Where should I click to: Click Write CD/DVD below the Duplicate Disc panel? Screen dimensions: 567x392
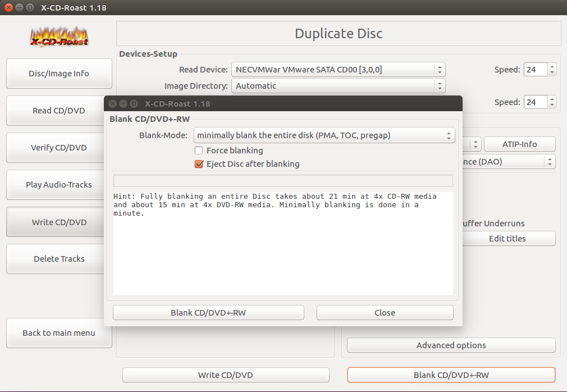pyautogui.click(x=226, y=375)
